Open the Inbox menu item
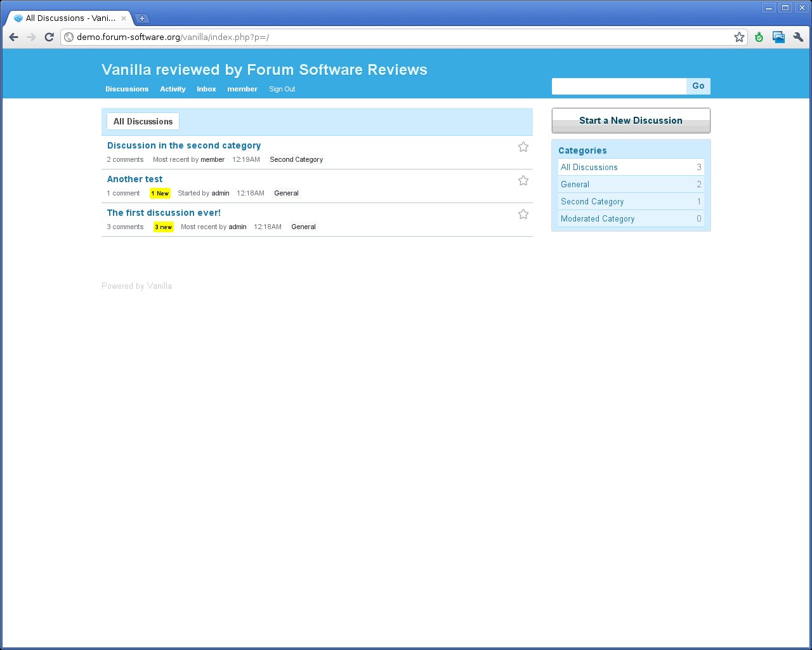The width and height of the screenshot is (812, 650). point(206,89)
